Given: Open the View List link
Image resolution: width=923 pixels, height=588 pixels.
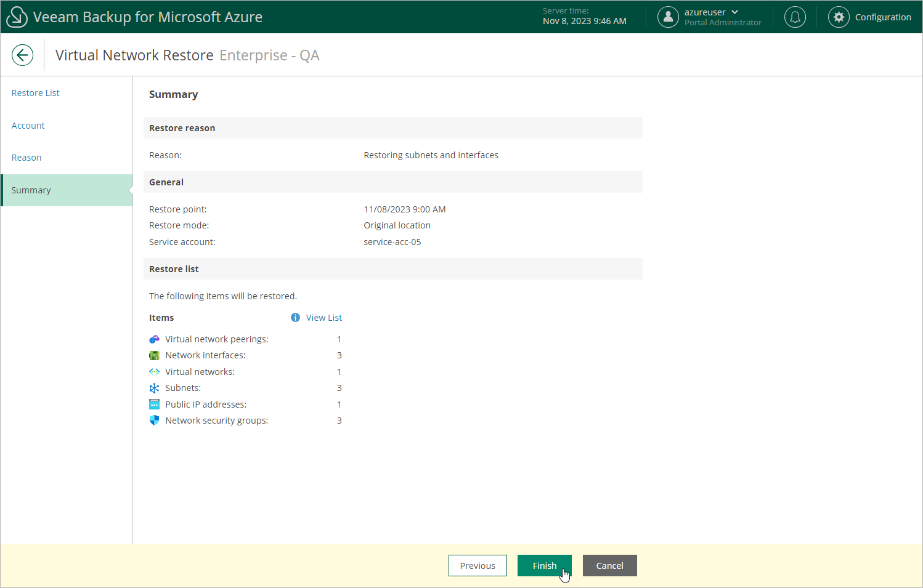Looking at the screenshot, I should pyautogui.click(x=324, y=318).
